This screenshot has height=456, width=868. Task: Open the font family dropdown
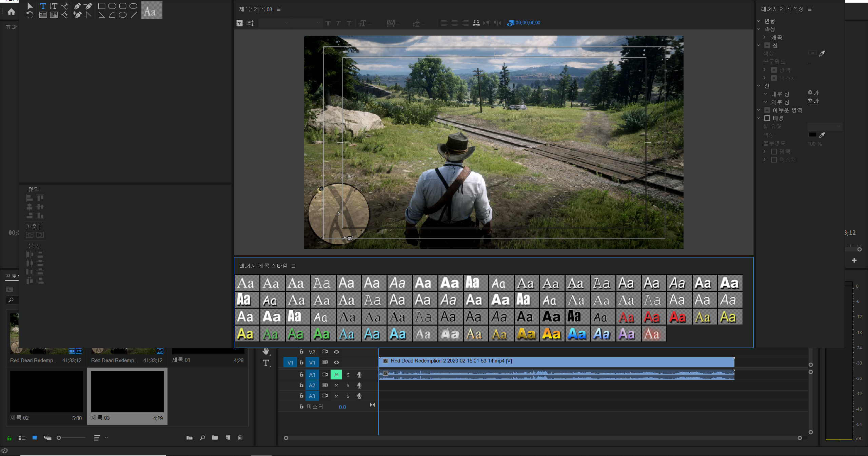click(287, 23)
